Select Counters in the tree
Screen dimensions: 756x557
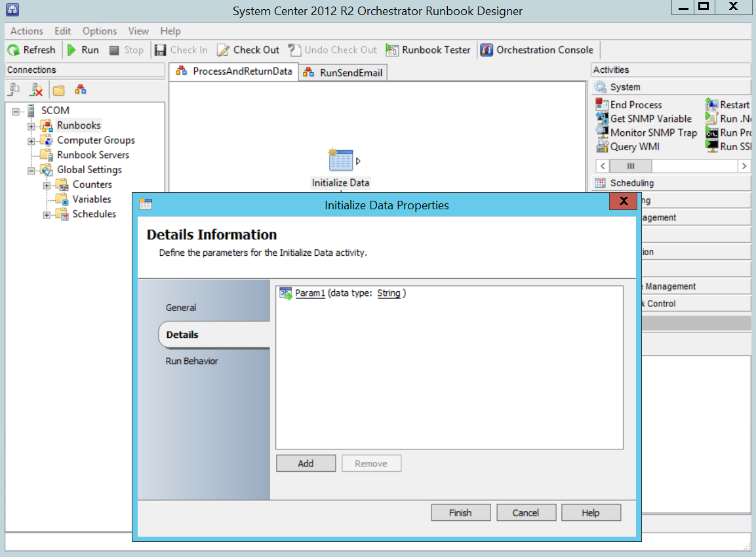[x=92, y=184]
